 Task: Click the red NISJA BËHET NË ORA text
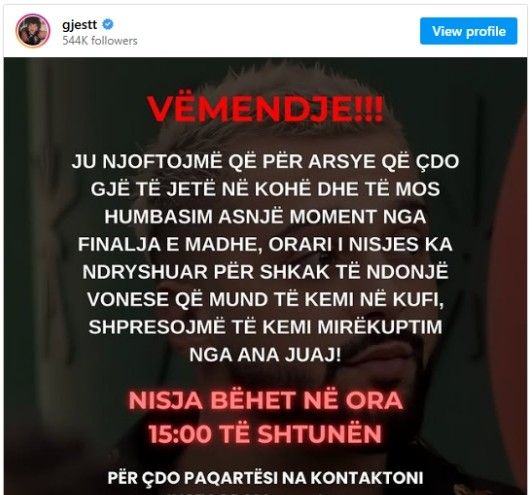coord(266,400)
